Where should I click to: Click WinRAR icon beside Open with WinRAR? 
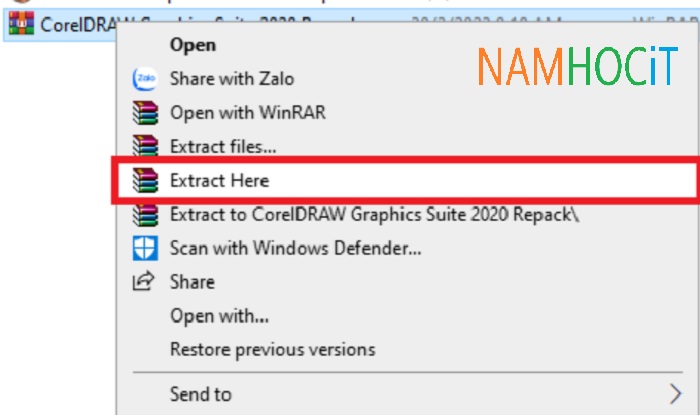pos(145,112)
